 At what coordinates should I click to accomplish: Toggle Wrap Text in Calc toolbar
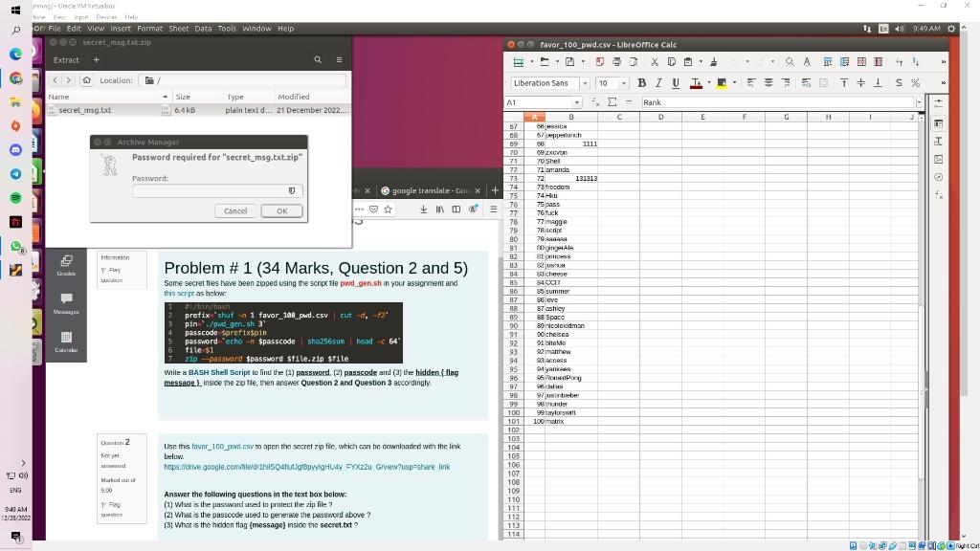(x=806, y=83)
